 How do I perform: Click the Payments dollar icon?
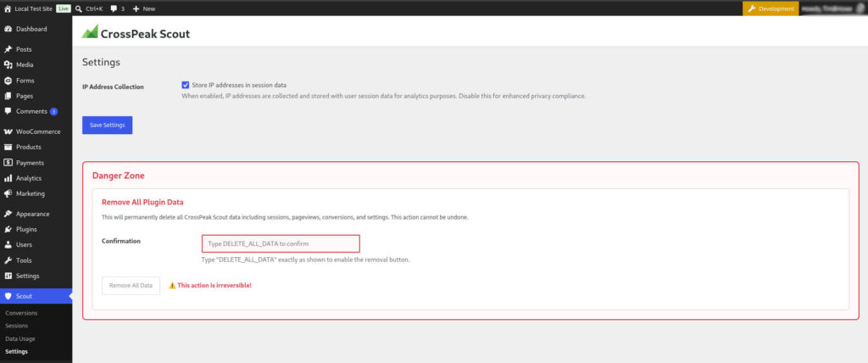tap(8, 163)
